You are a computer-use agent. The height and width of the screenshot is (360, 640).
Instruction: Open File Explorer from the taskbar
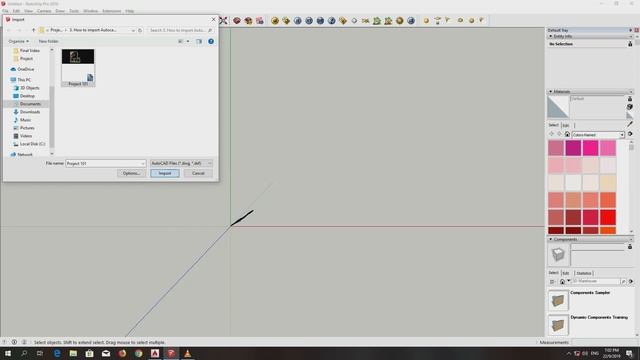point(73,353)
